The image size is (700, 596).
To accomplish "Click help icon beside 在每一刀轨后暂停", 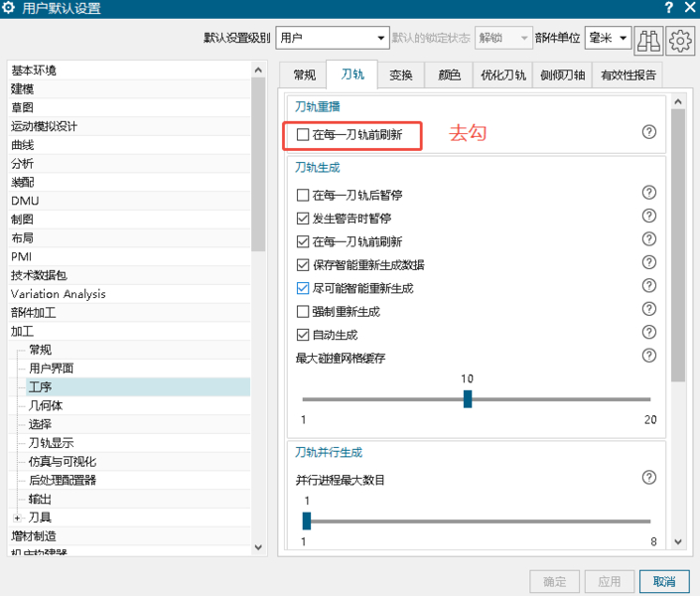I will tap(648, 193).
